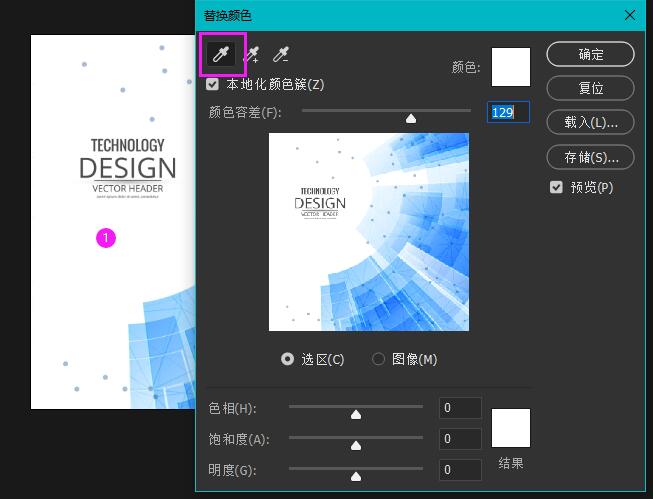Click the 色相(H) slider handle

click(356, 414)
